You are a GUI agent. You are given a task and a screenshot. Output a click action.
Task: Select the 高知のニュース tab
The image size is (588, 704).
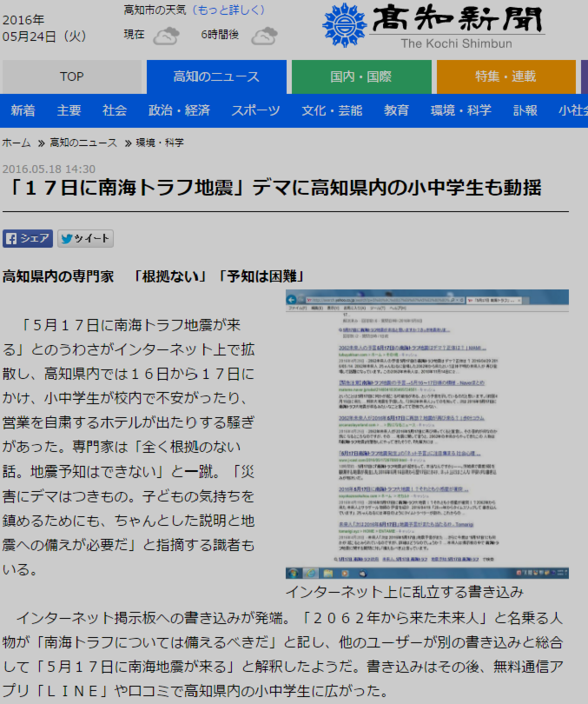216,76
